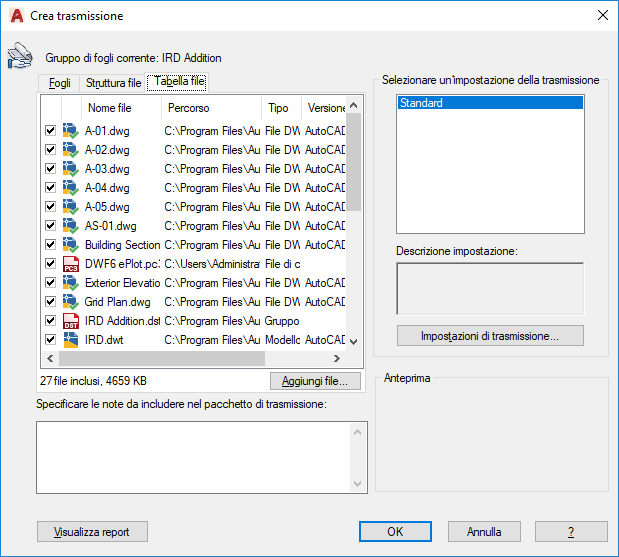This screenshot has height=557, width=619.
Task: Switch to the Struttura file tab
Action: click(x=113, y=83)
